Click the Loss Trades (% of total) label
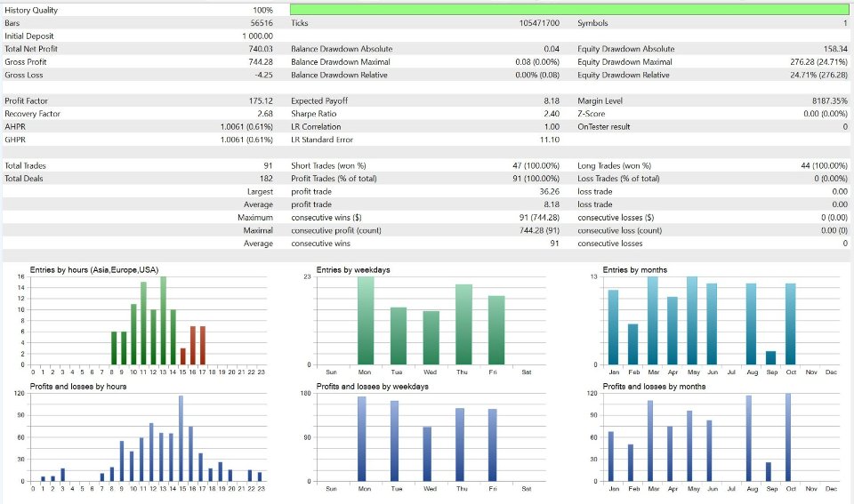 pos(618,179)
